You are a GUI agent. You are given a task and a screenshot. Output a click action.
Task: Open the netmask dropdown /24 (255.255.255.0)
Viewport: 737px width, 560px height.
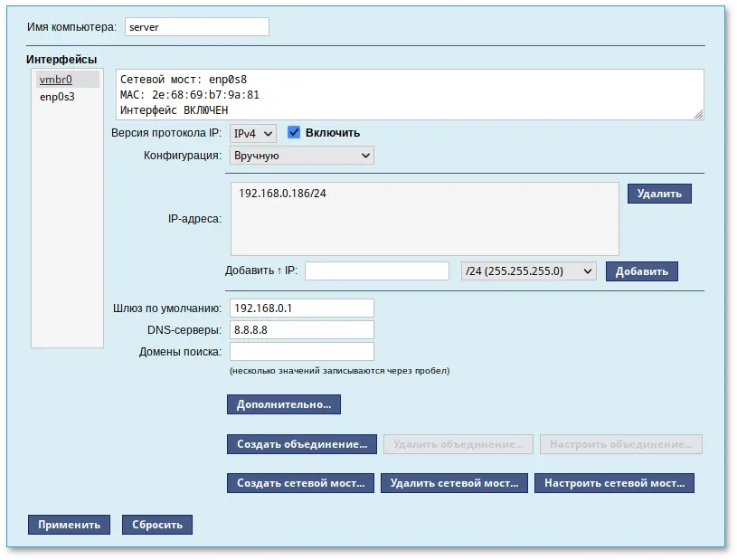(x=528, y=271)
